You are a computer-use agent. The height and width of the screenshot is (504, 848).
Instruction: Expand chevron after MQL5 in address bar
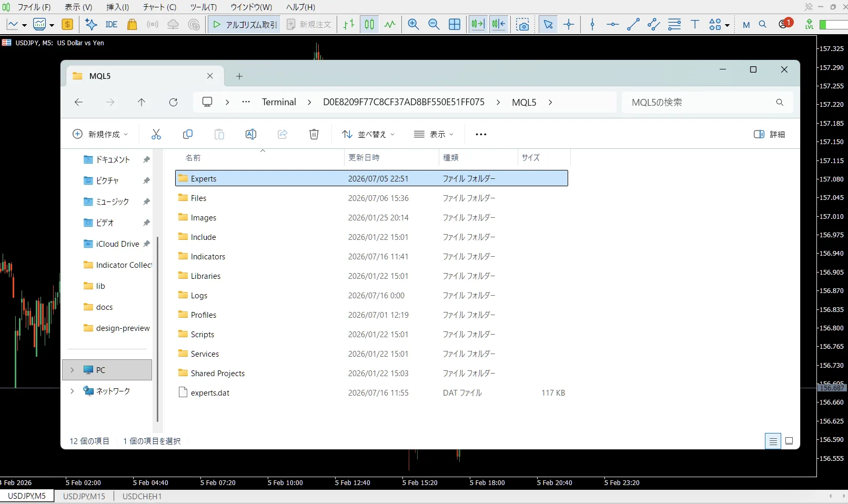point(550,102)
